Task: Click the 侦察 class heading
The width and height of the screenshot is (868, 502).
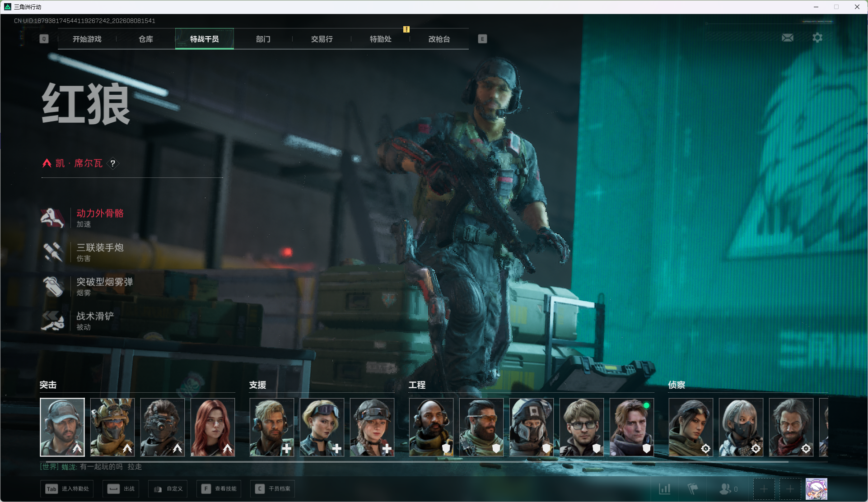Action: point(677,385)
